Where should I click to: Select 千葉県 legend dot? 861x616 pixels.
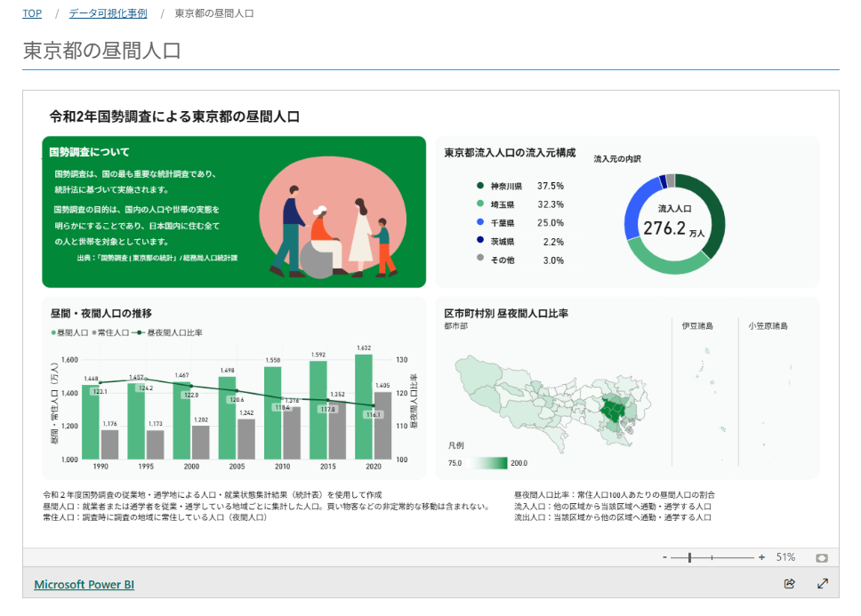480,221
